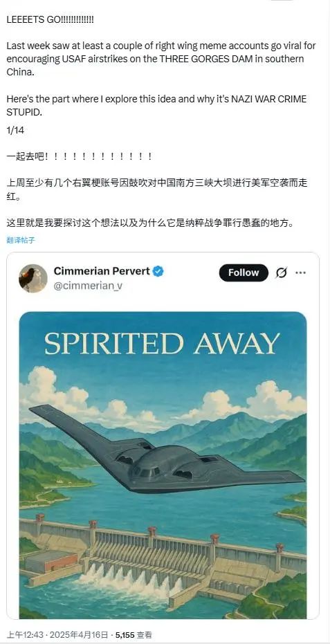This screenshot has width=330, height=644.
Task: Click the 一起去吧 translated line
Action: tap(80, 157)
